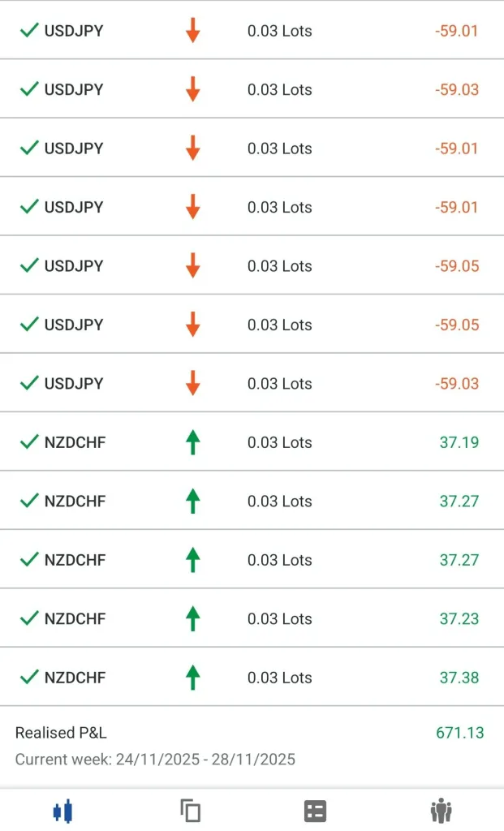Tap green up arrow on NZDCHF 37.23 trade

pyautogui.click(x=192, y=619)
